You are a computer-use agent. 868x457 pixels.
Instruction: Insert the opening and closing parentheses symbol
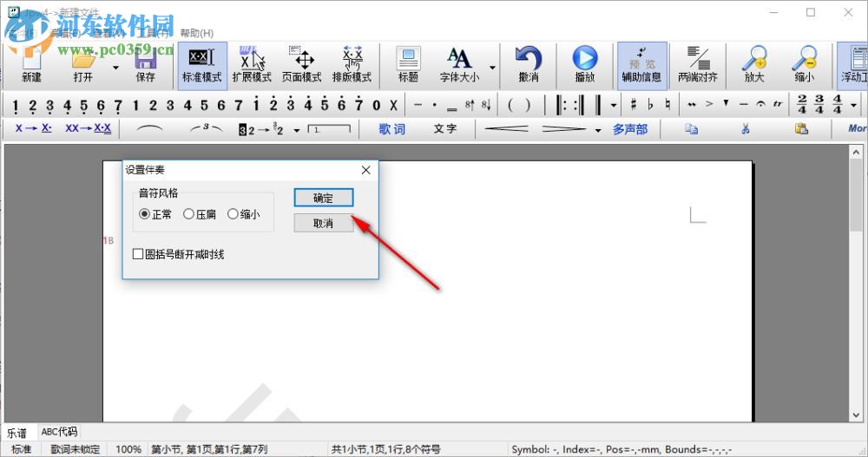[x=519, y=105]
